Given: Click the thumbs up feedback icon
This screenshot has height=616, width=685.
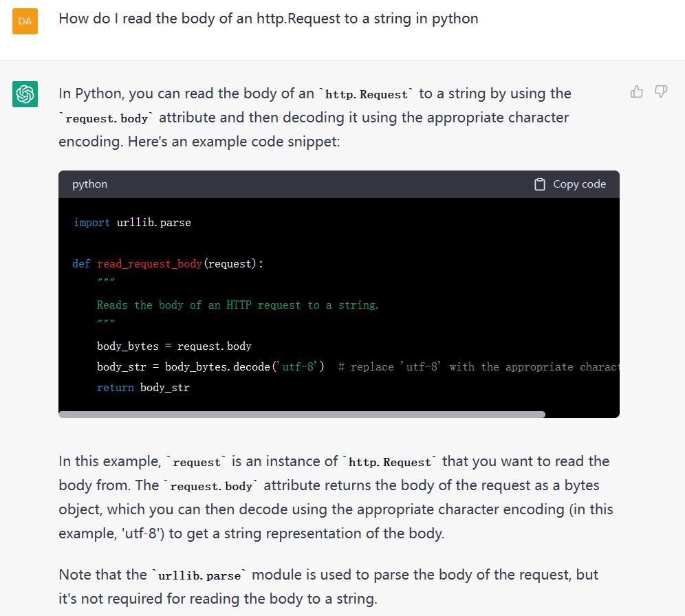Looking at the screenshot, I should pos(637,91).
